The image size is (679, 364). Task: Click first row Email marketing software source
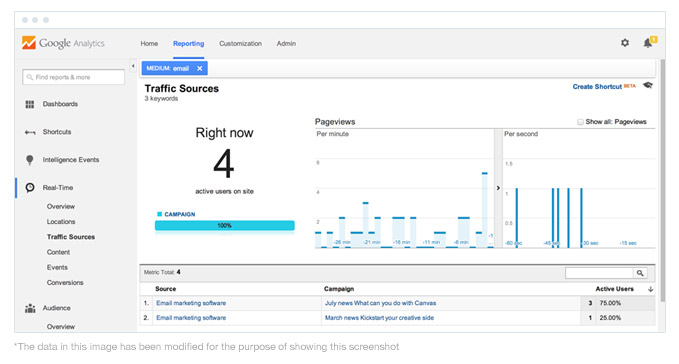click(191, 303)
